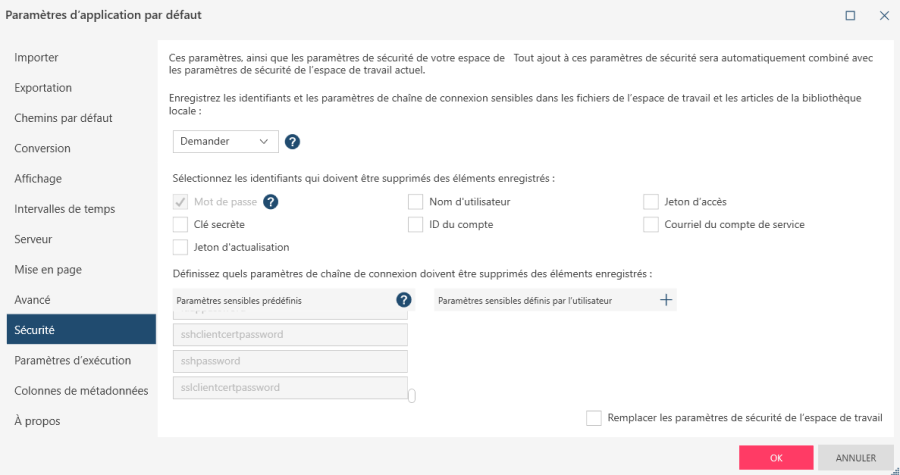Go to Paramètres d'exécution section
The height and width of the screenshot is (475, 900).
coord(73,360)
